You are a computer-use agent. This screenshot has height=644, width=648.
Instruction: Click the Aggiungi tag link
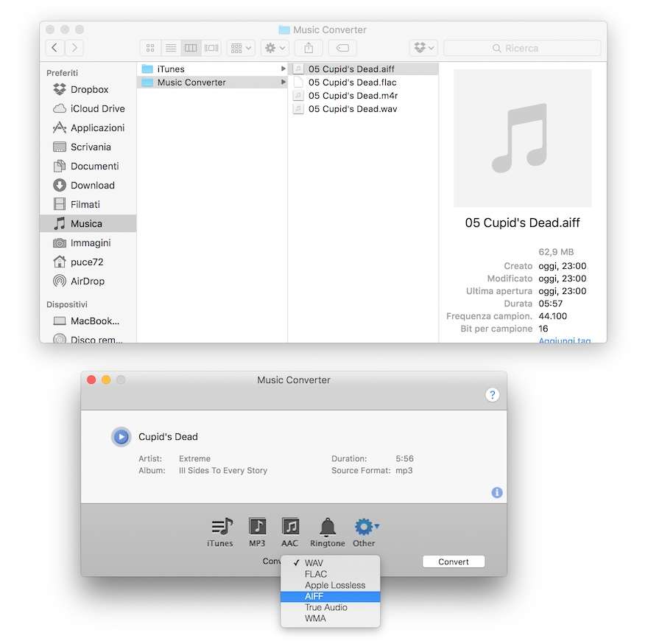point(565,340)
